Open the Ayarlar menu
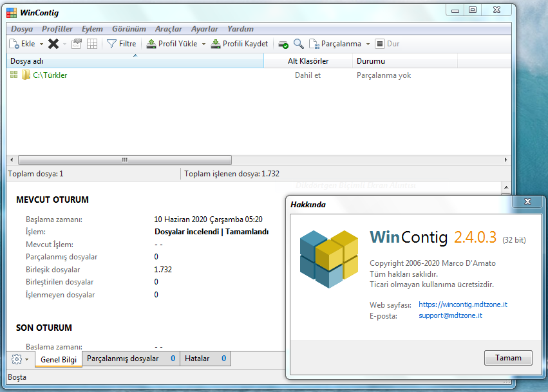548x392 pixels. [x=204, y=29]
